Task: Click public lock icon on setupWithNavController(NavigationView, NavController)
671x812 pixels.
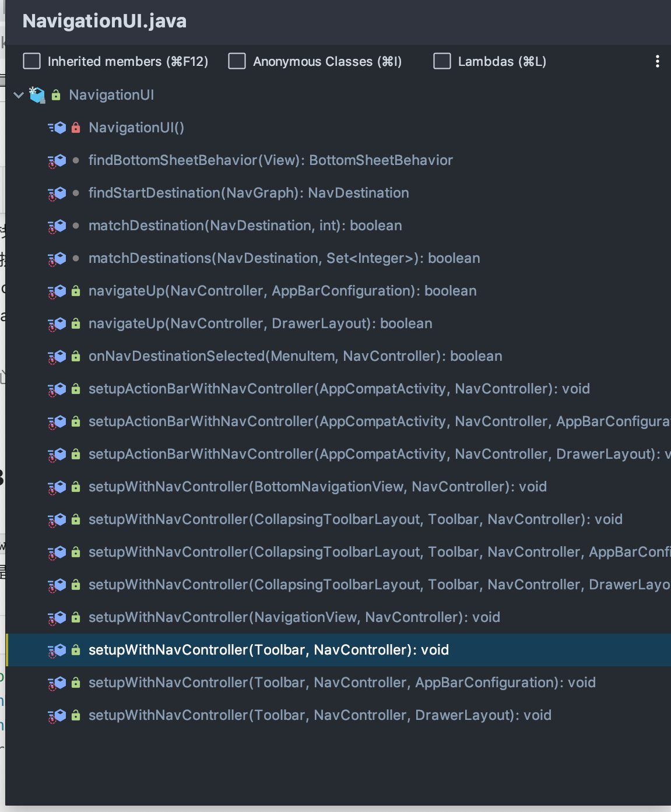Action: coord(76,617)
